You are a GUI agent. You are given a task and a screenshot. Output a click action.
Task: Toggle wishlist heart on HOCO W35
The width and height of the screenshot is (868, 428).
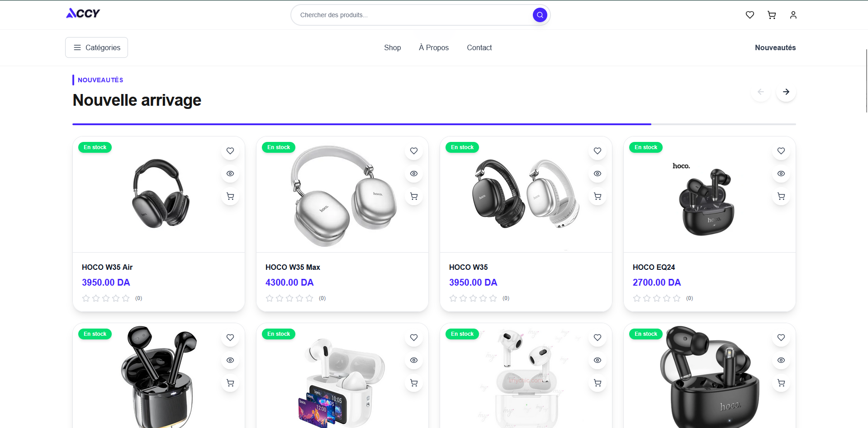click(598, 151)
